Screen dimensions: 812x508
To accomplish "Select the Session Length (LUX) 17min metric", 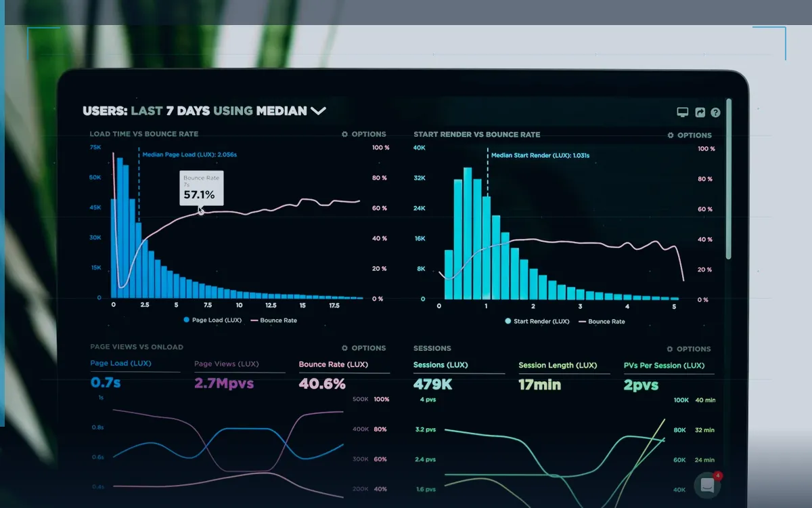I will [564, 377].
